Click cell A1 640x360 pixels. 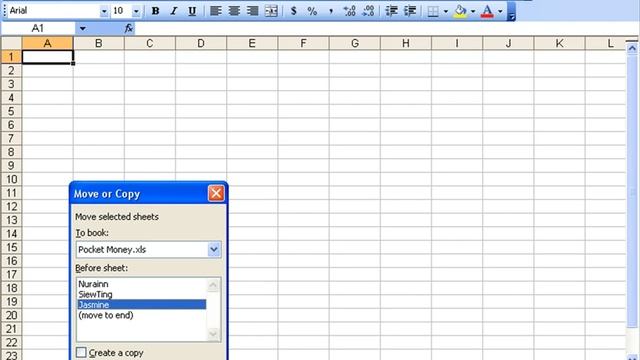click(48, 57)
